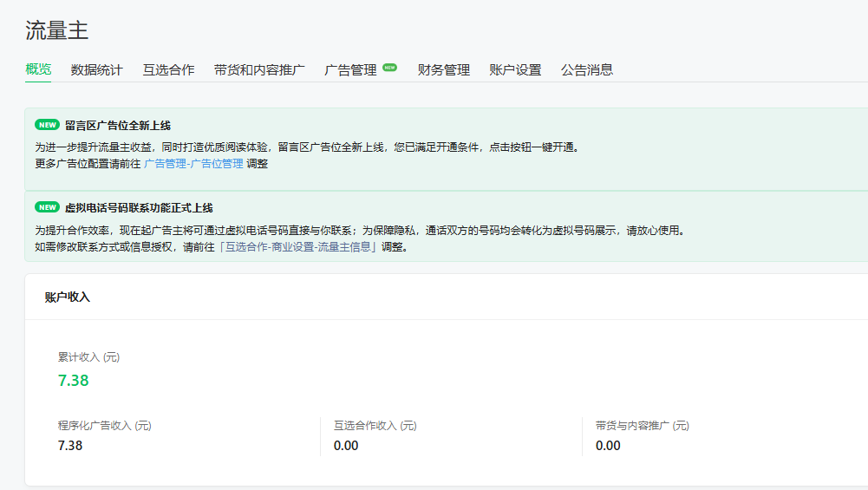This screenshot has width=868, height=490.
Task: Open the 互选合作-商业设置-流量主信息 link
Action: pyautogui.click(x=300, y=246)
